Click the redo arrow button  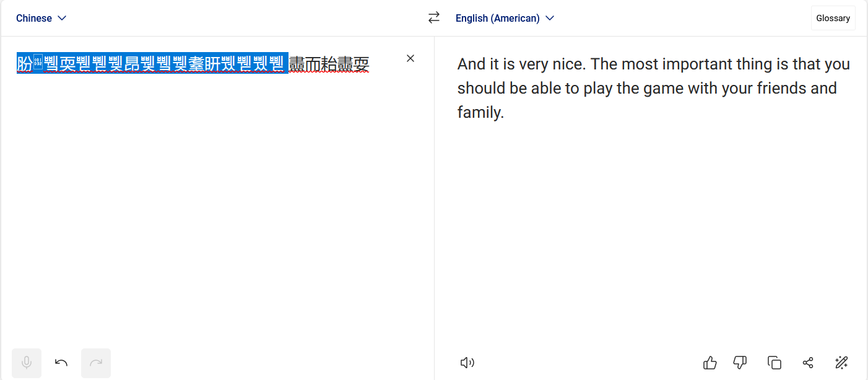[x=96, y=363]
